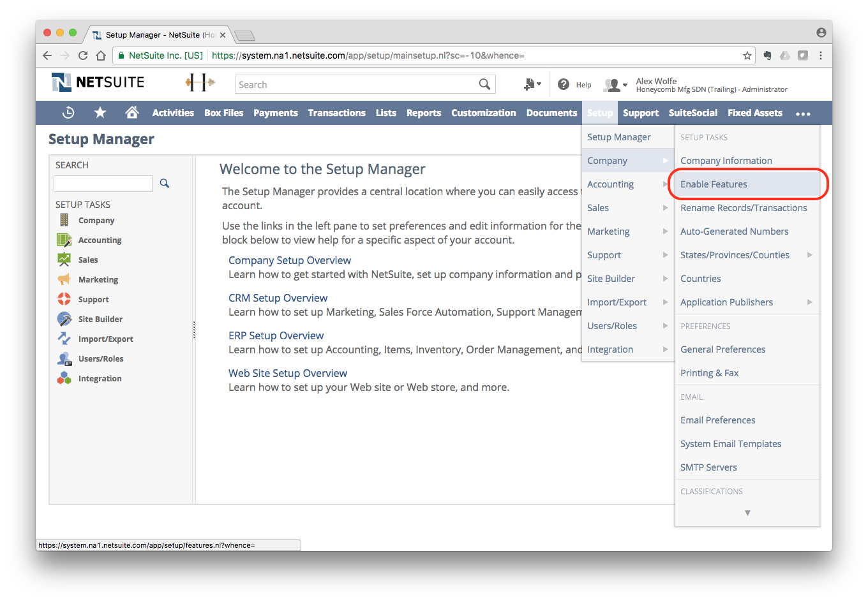Click the browser address bar URL
Image resolution: width=868 pixels, height=602 pixels.
tap(368, 55)
